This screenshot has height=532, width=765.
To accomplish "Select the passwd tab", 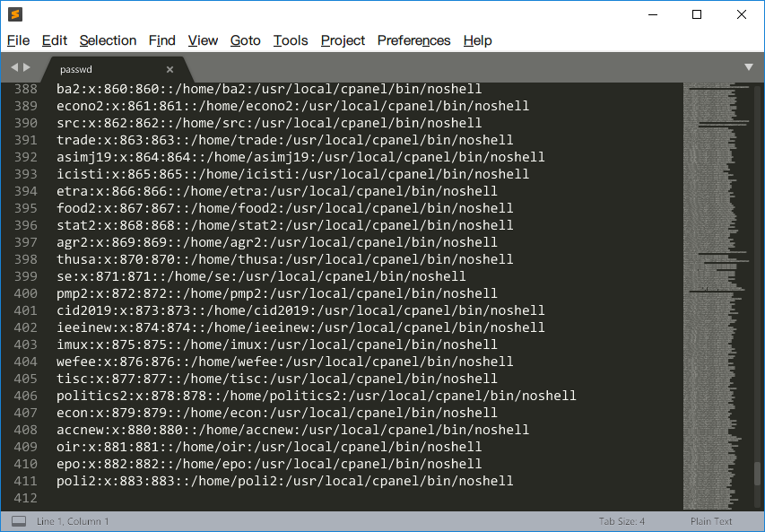I will (x=116, y=69).
